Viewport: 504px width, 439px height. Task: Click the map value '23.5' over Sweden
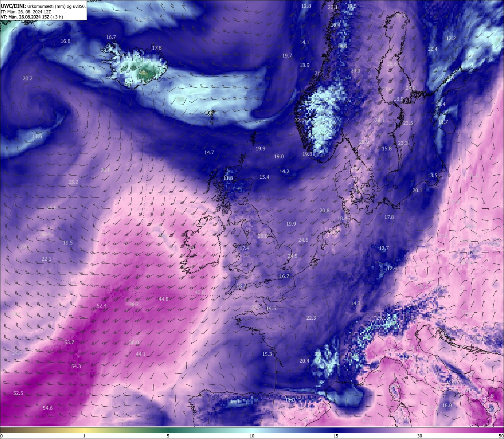pos(408,123)
